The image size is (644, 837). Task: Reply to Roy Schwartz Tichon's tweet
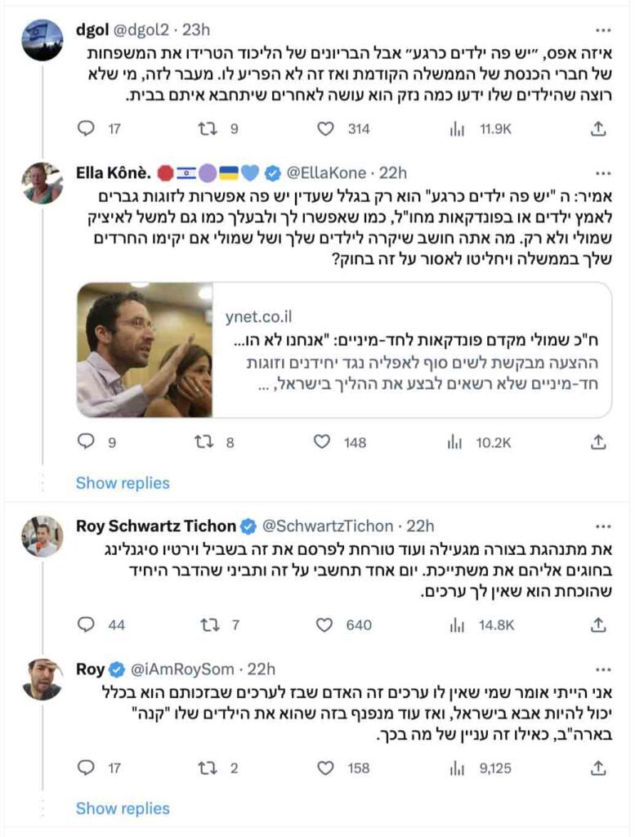click(86, 625)
